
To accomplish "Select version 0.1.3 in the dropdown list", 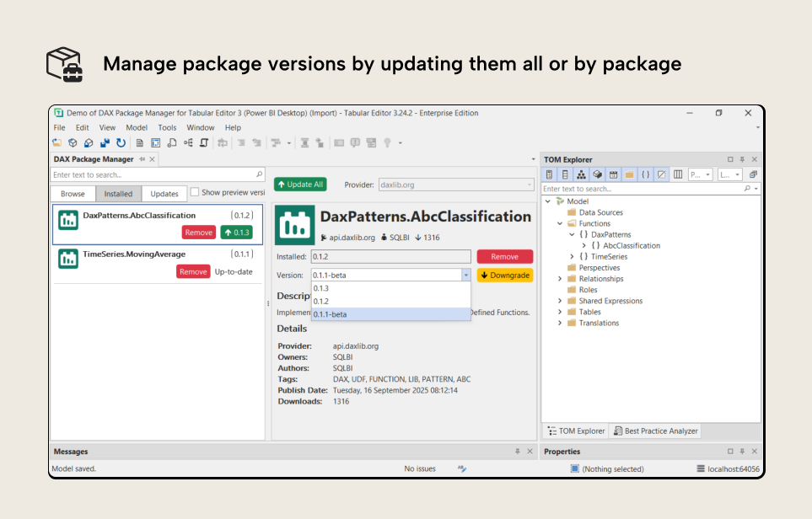I will (391, 289).
